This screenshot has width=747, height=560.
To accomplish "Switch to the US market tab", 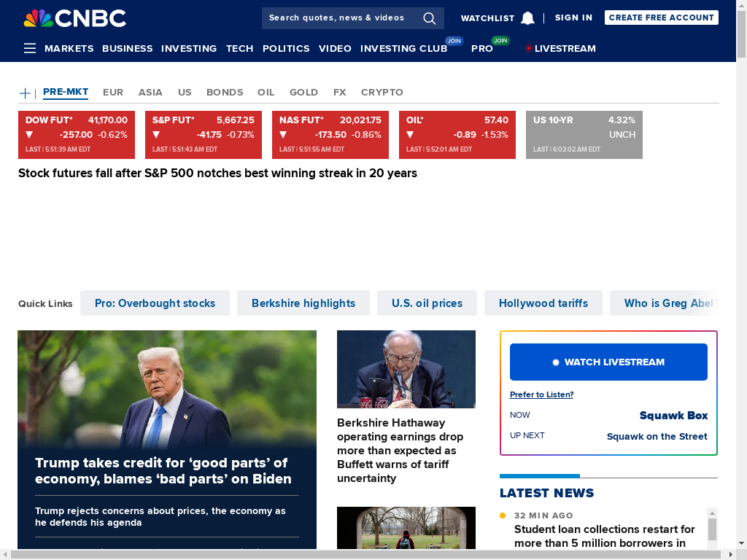I will (x=185, y=93).
